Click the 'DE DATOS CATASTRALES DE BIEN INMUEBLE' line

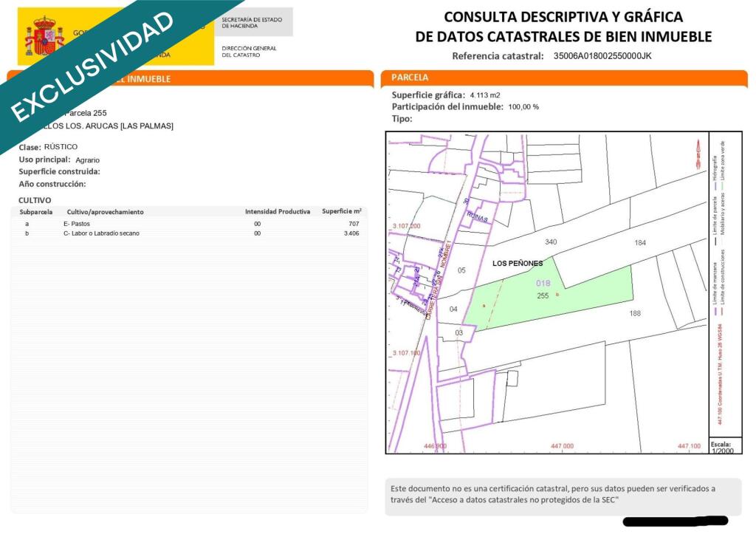tap(563, 37)
